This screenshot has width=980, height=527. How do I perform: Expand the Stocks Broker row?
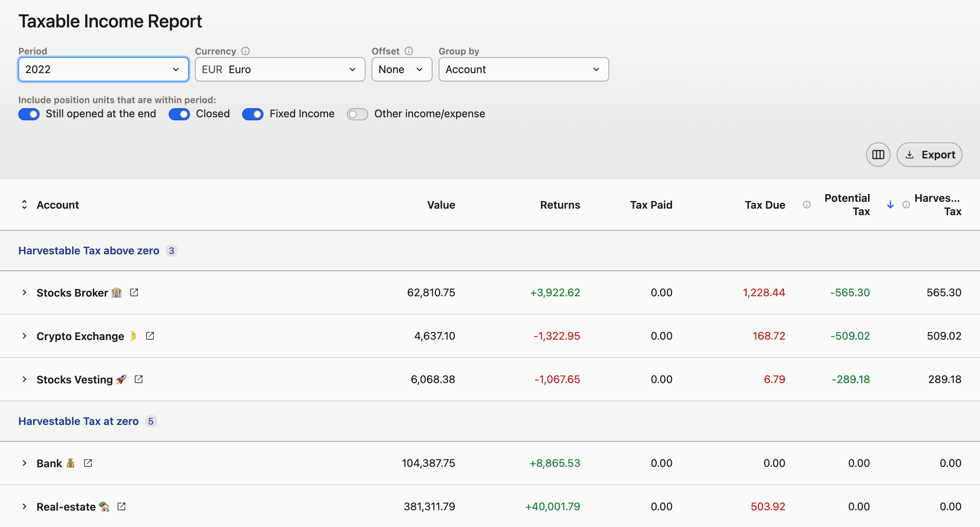coord(24,292)
